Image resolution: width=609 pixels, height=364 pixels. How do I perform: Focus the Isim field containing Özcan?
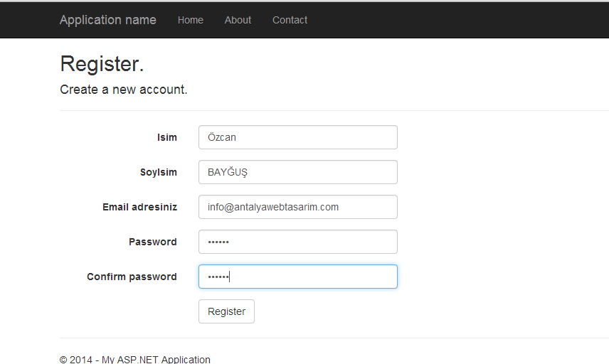point(297,137)
